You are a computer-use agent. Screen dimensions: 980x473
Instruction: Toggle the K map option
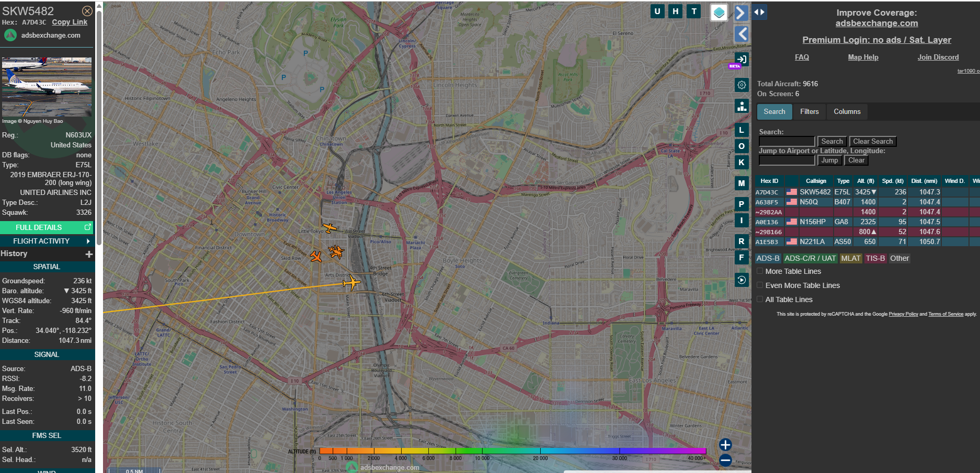pos(742,163)
